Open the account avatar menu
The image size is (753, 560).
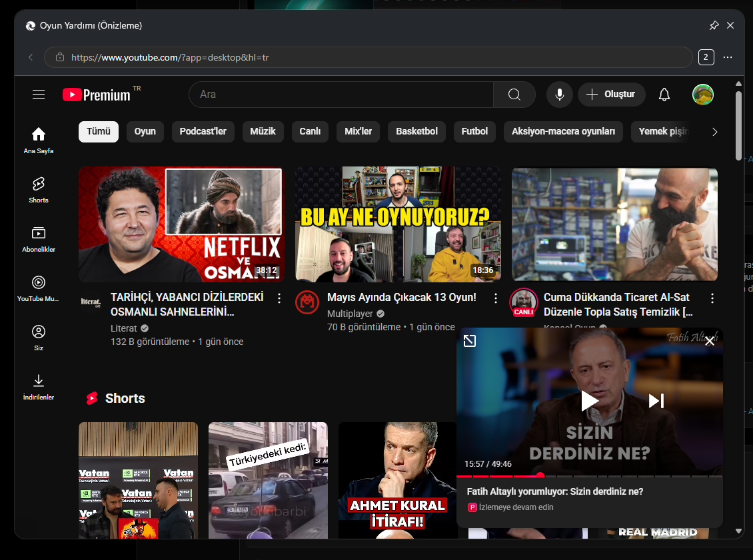702,95
